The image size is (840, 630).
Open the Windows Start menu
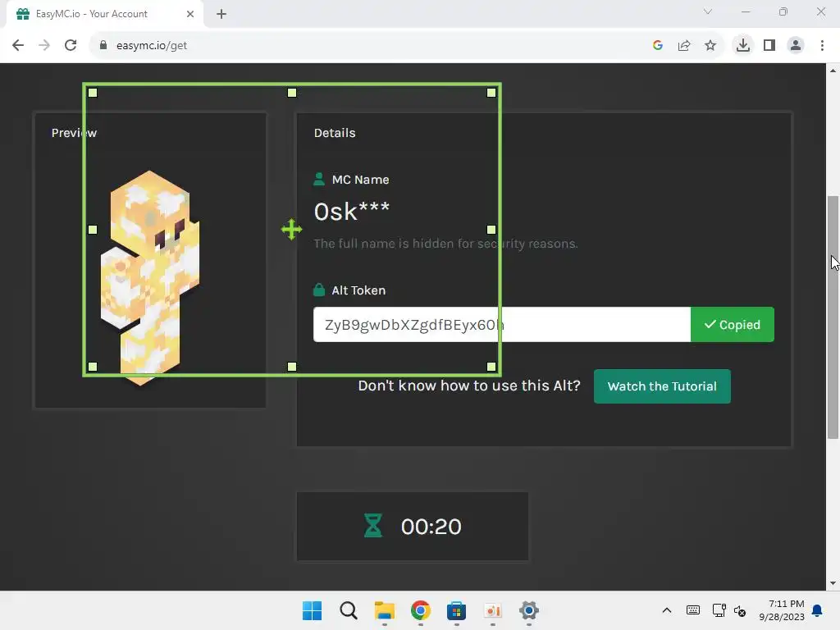(313, 610)
